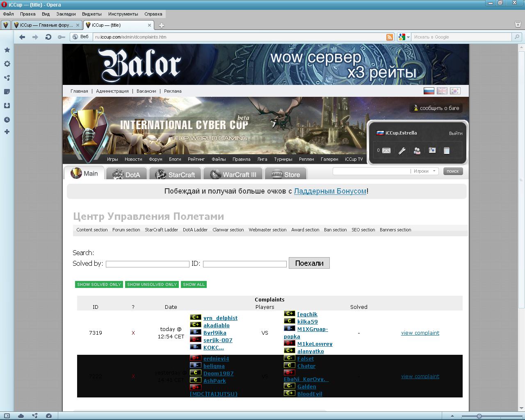525x420 pixels.
Task: Click the Opera Turbo icon in status bar
Action: (49, 416)
